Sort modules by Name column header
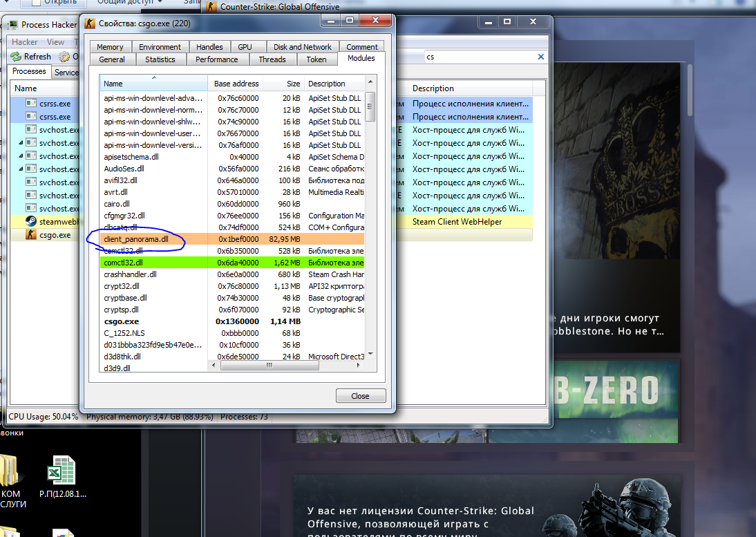This screenshot has width=756, height=537. point(154,84)
